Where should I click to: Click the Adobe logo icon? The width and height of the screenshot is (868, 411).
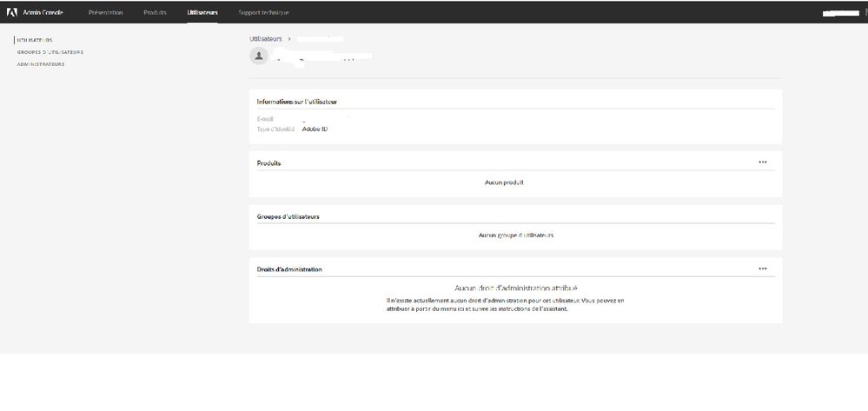11,12
